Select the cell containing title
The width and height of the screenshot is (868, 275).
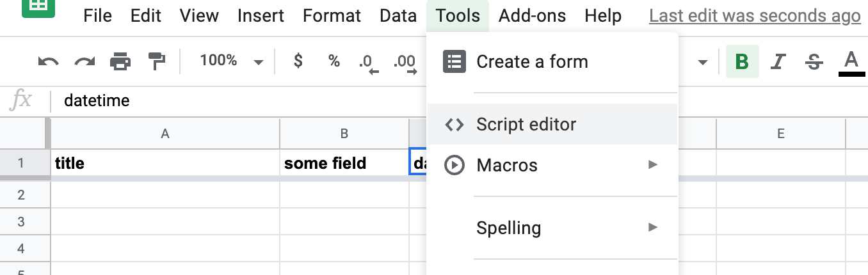tap(165, 163)
